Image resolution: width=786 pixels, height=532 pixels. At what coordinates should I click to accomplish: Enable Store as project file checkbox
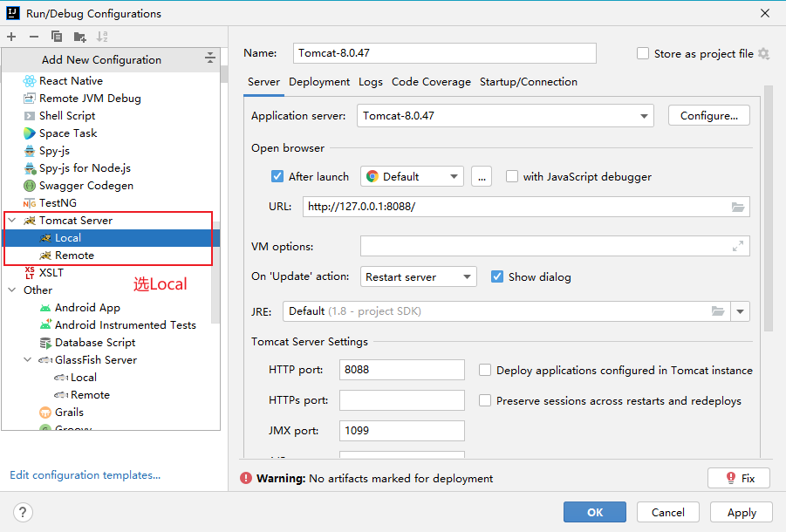pyautogui.click(x=643, y=53)
